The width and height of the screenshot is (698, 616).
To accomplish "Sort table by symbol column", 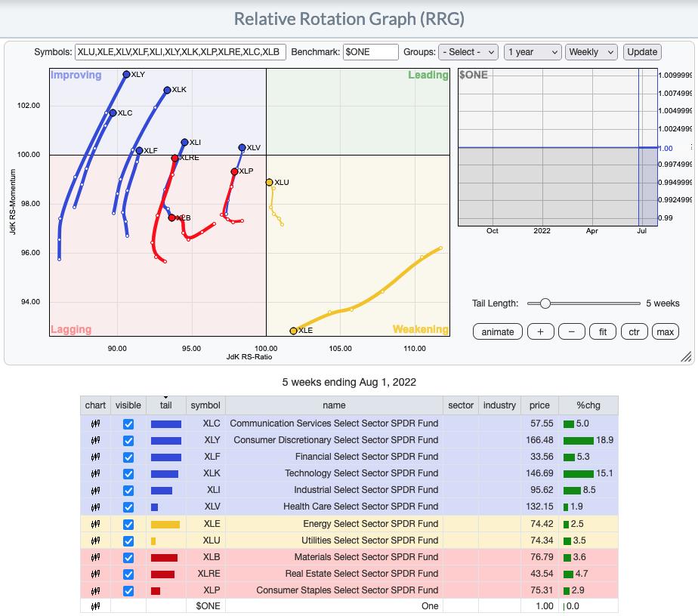I will [205, 405].
